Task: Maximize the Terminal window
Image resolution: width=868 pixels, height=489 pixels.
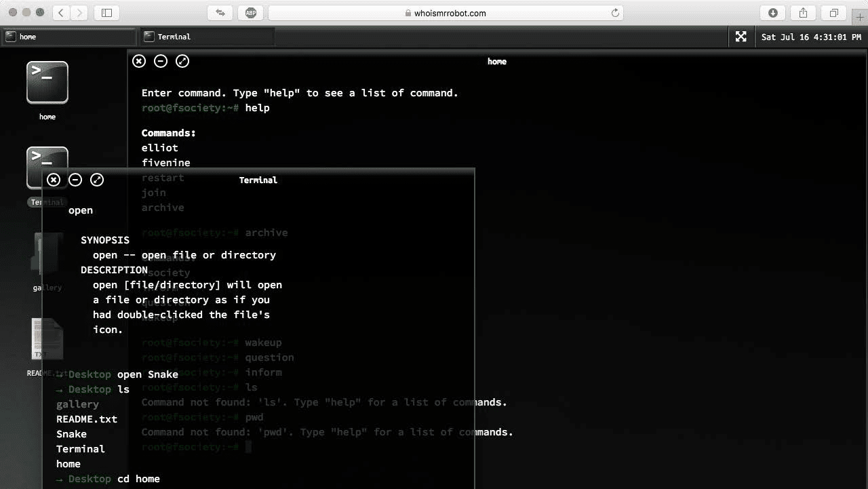Action: click(97, 180)
